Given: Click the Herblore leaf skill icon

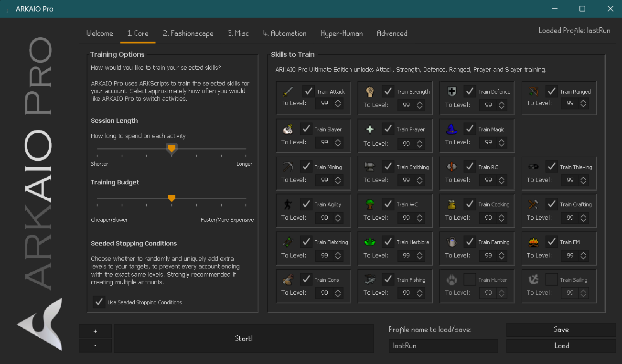Looking at the screenshot, I should [370, 242].
